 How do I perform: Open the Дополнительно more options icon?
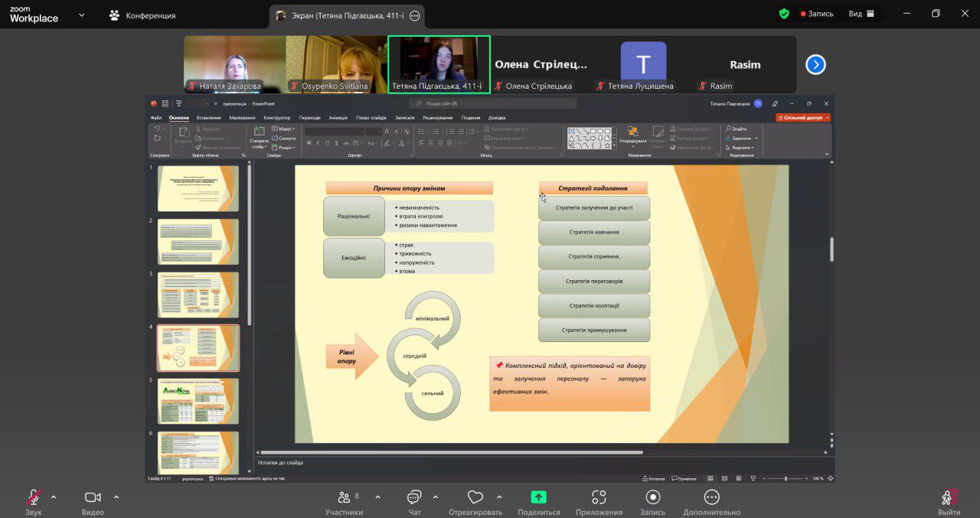click(711, 497)
